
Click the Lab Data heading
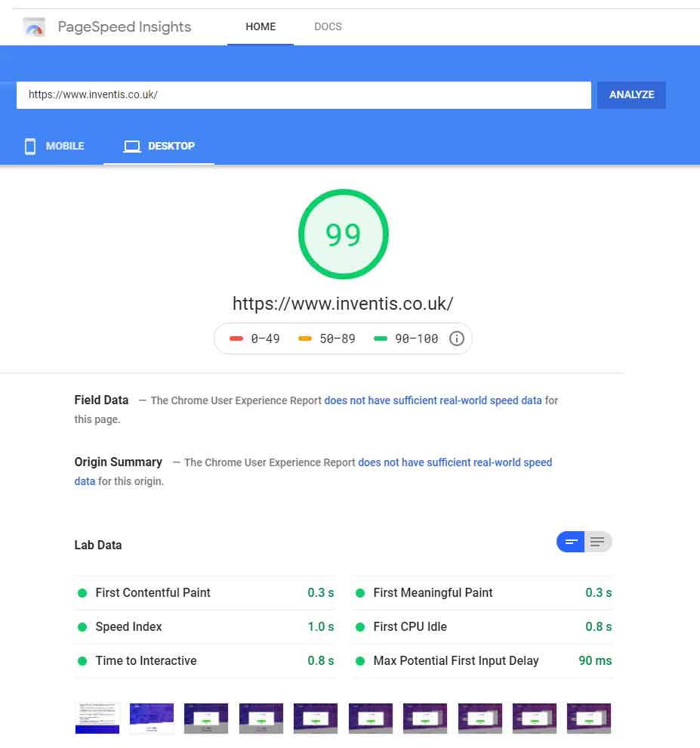point(98,546)
